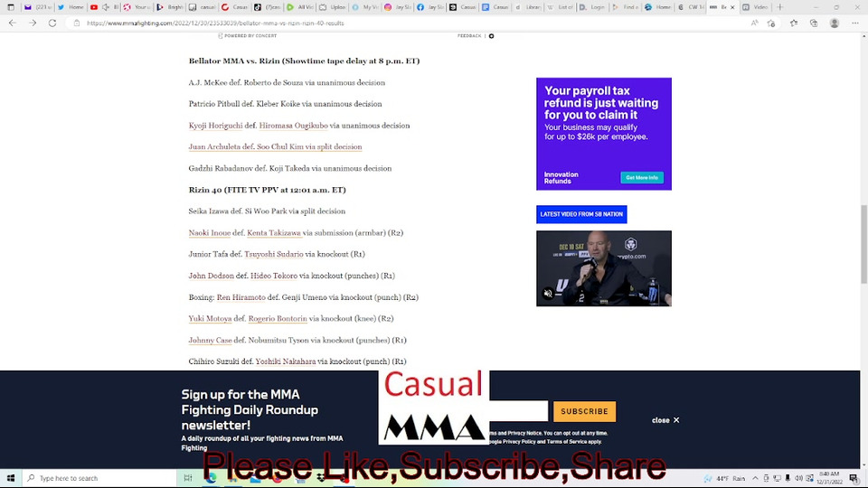Image resolution: width=868 pixels, height=488 pixels.
Task: Switch to the Video tab
Action: pyautogui.click(x=756, y=7)
